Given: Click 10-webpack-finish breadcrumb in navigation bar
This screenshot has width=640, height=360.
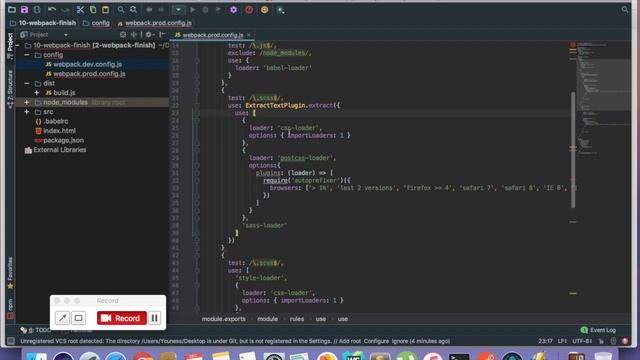Looking at the screenshot, I should click(x=43, y=23).
